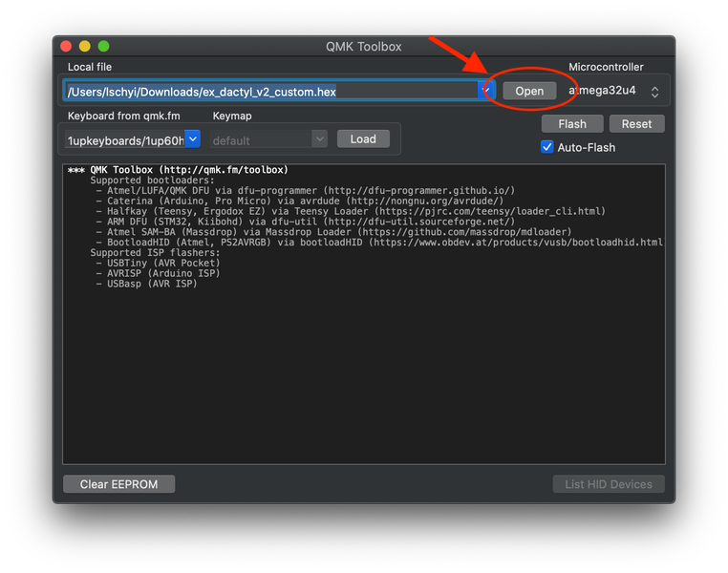Image resolution: width=728 pixels, height=573 pixels.
Task: Click the Clear EEPROM button
Action: click(118, 484)
